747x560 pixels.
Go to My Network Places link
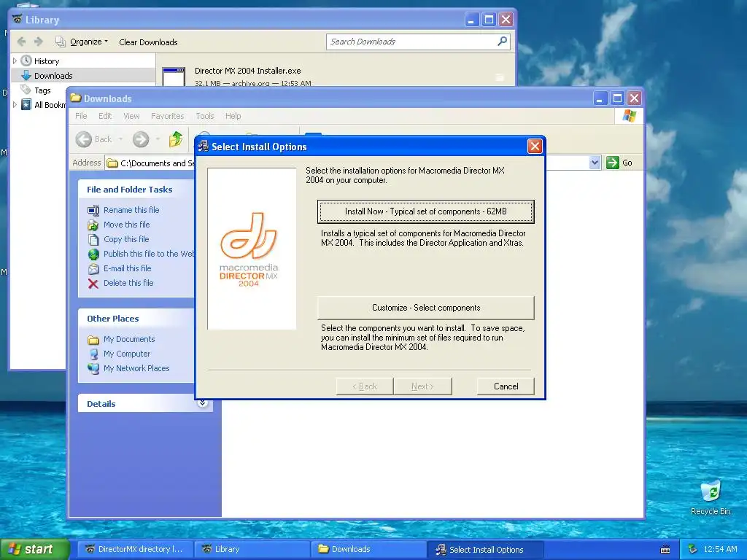coord(136,368)
